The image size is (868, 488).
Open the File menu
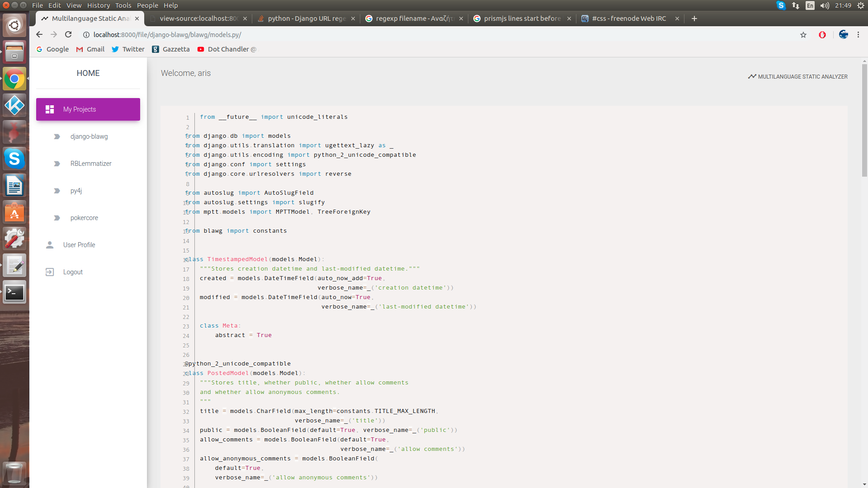pyautogui.click(x=38, y=5)
